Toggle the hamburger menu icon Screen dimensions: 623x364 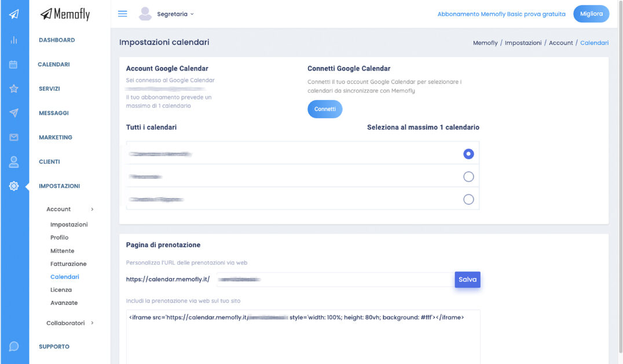pos(123,14)
